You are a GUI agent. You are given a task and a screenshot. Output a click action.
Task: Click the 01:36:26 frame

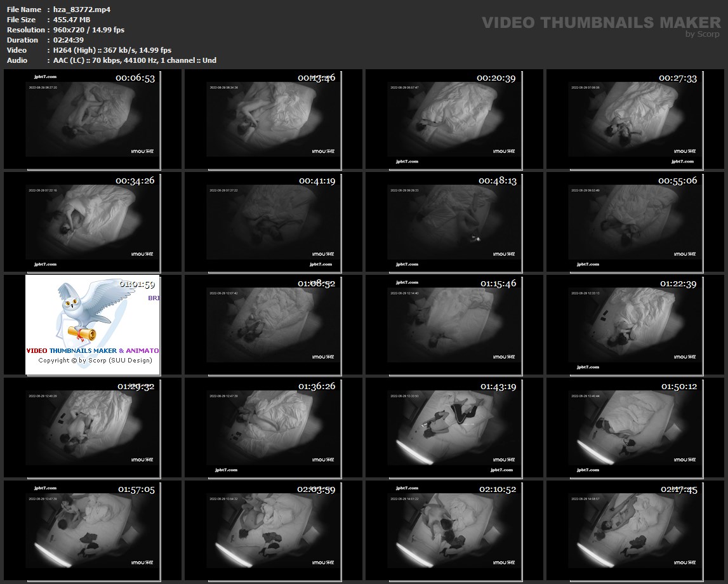pyautogui.click(x=273, y=427)
